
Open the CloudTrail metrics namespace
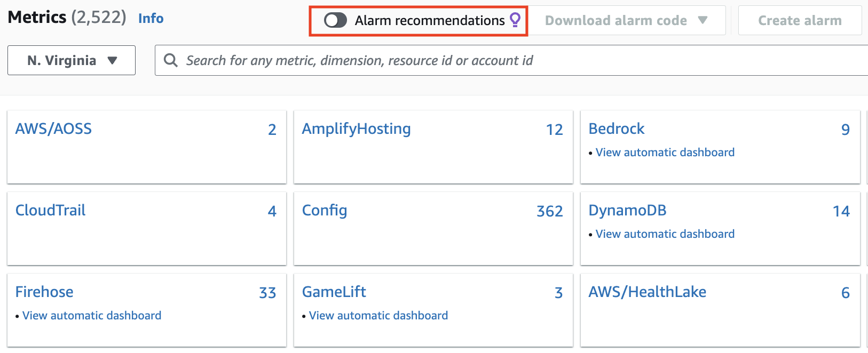50,210
